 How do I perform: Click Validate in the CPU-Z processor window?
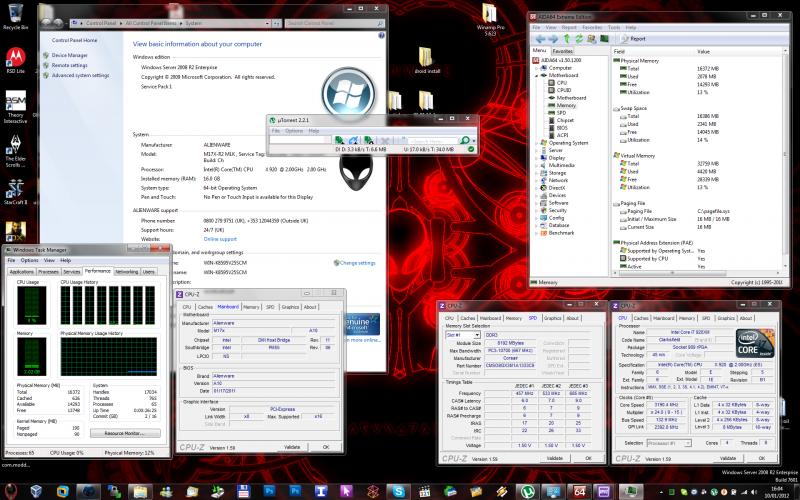coord(728,458)
